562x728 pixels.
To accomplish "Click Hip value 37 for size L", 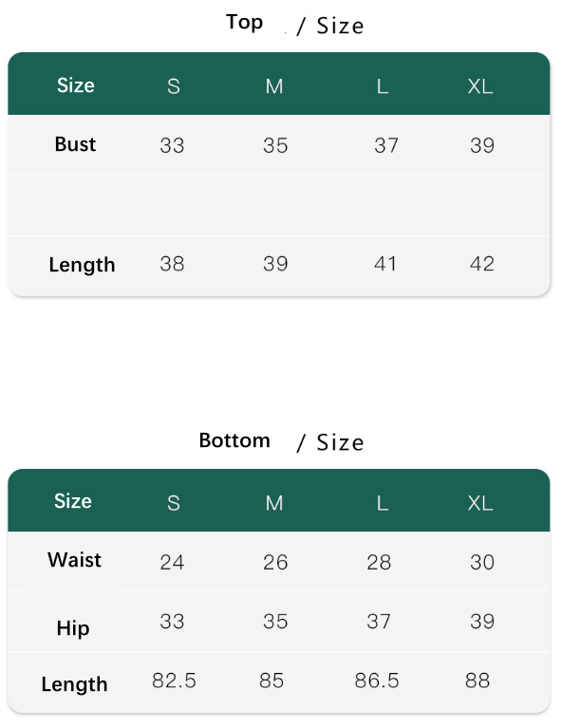I will pyautogui.click(x=379, y=621).
